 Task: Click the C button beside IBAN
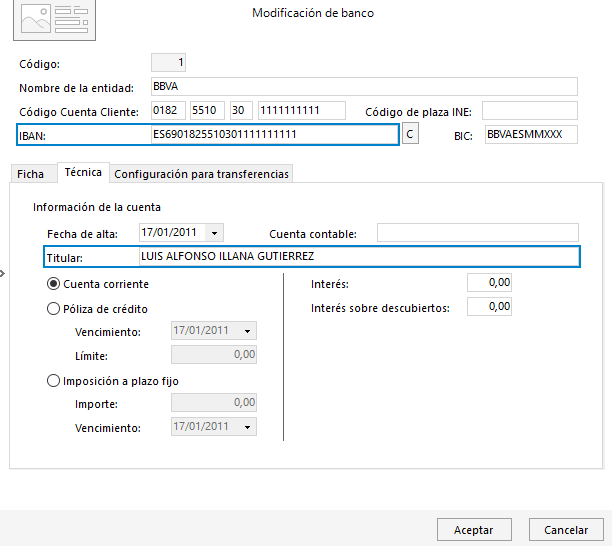click(410, 134)
